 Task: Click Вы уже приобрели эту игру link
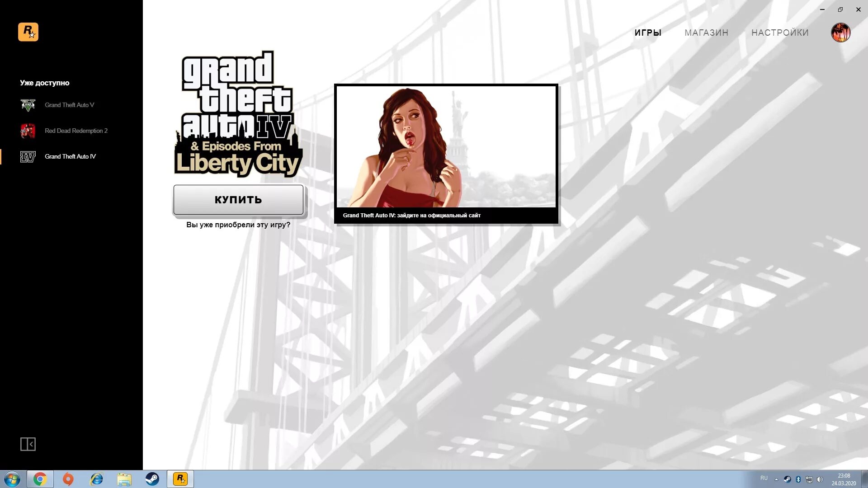coord(238,225)
